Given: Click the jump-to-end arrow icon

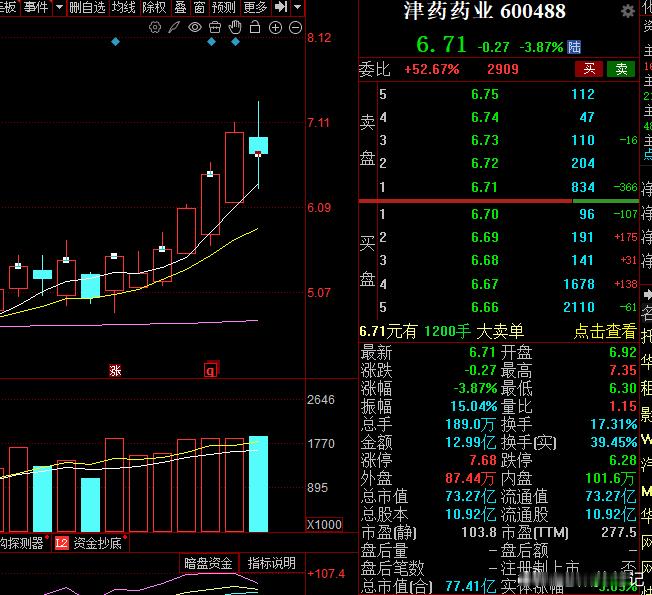Looking at the screenshot, I should tap(281, 7).
